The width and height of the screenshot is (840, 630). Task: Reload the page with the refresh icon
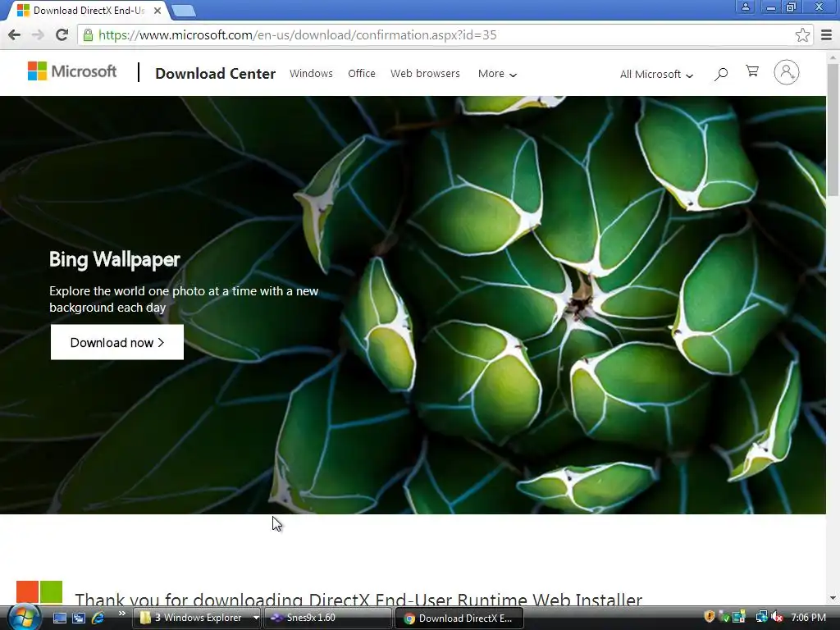62,34
